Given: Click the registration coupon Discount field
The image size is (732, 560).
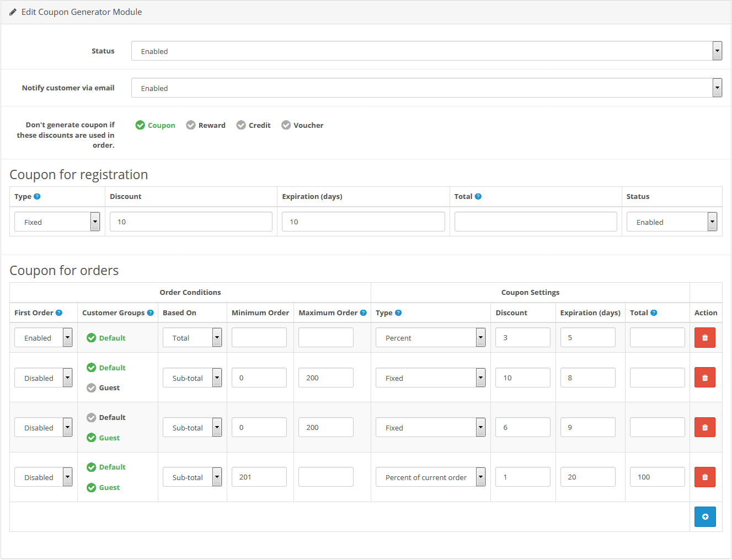Looking at the screenshot, I should point(191,222).
